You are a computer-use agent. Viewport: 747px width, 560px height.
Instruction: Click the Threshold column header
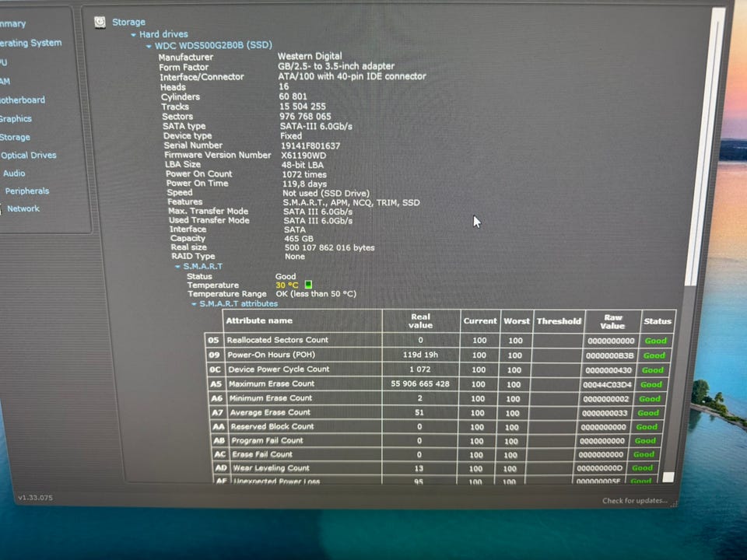tap(559, 321)
